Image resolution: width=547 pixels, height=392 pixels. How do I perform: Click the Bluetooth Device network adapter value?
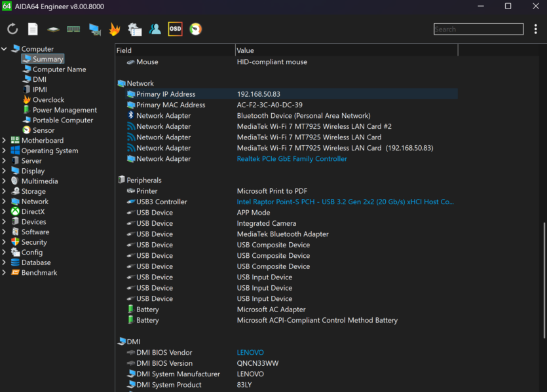pyautogui.click(x=303, y=116)
